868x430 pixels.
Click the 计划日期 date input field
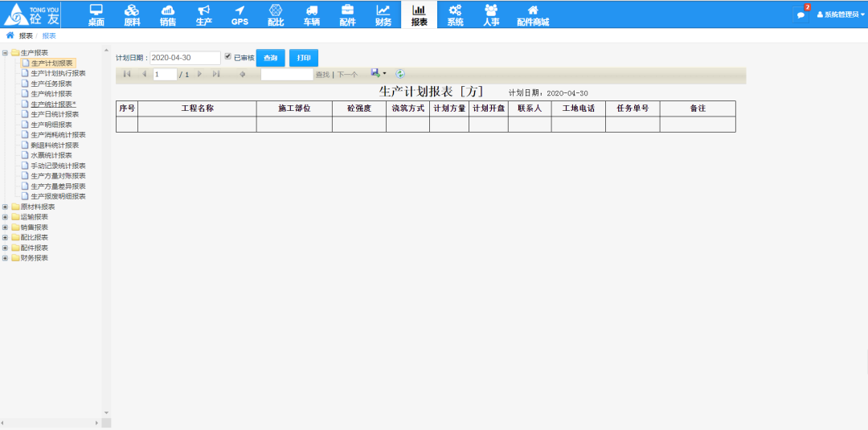pyautogui.click(x=185, y=58)
